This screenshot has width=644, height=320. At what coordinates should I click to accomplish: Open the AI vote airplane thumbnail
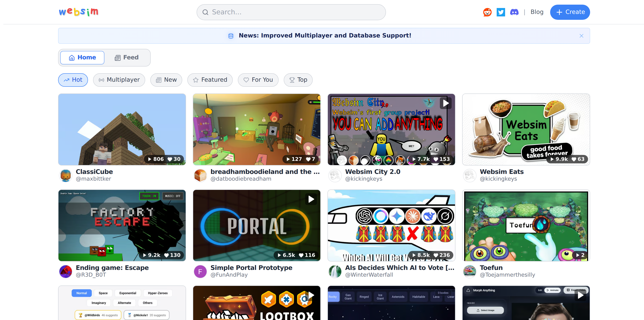pos(391,225)
